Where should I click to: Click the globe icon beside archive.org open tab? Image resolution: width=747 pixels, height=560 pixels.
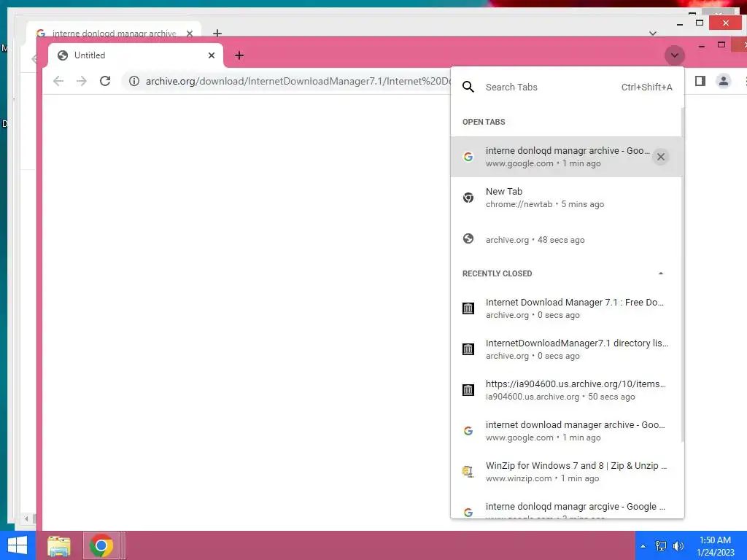click(x=468, y=238)
